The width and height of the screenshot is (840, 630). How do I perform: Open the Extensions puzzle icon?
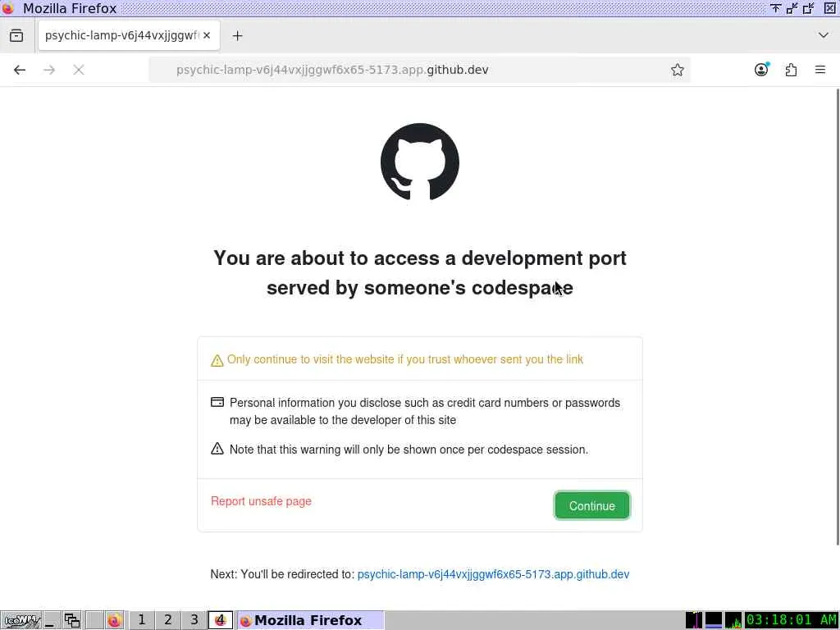click(x=791, y=70)
